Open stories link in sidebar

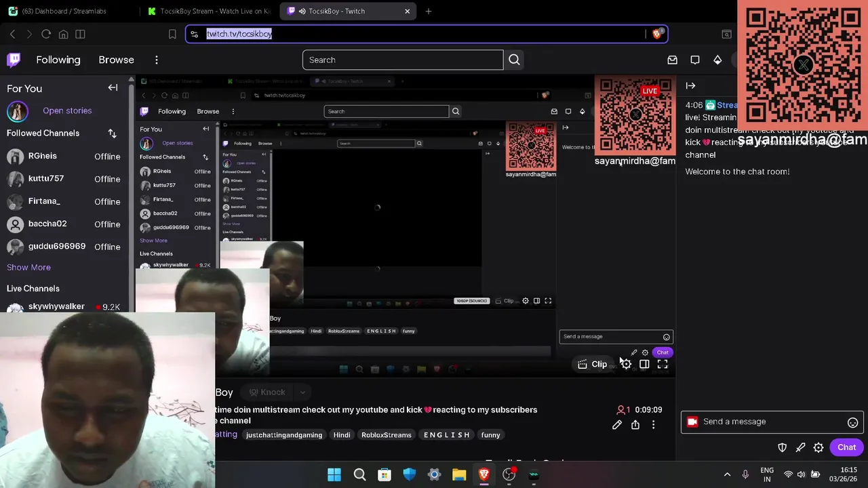(67, 110)
